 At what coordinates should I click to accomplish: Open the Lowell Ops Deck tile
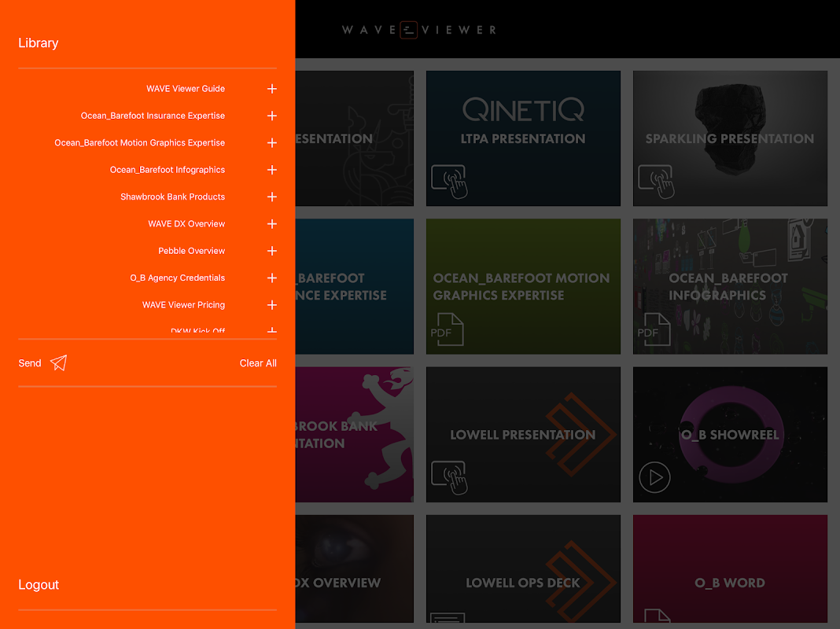click(x=523, y=569)
